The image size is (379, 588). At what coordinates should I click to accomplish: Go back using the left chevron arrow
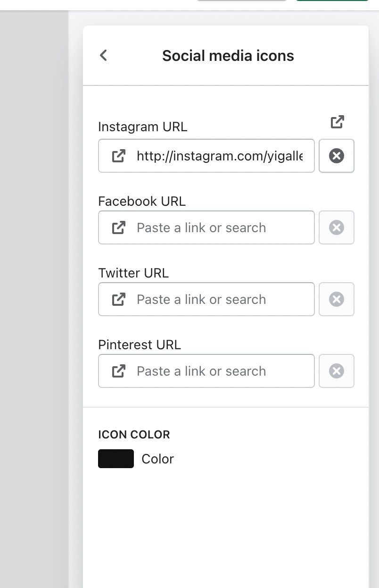[x=103, y=56]
